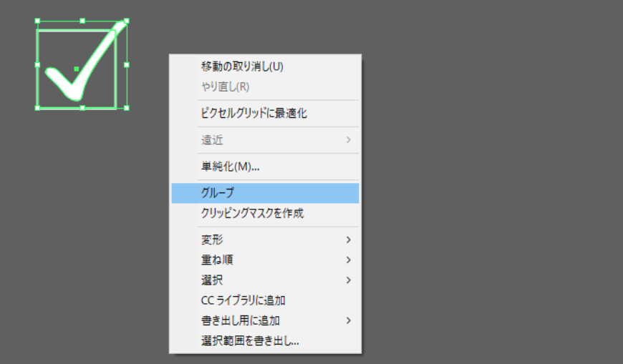
Task: Open the 選択 submenu
Action: point(265,280)
